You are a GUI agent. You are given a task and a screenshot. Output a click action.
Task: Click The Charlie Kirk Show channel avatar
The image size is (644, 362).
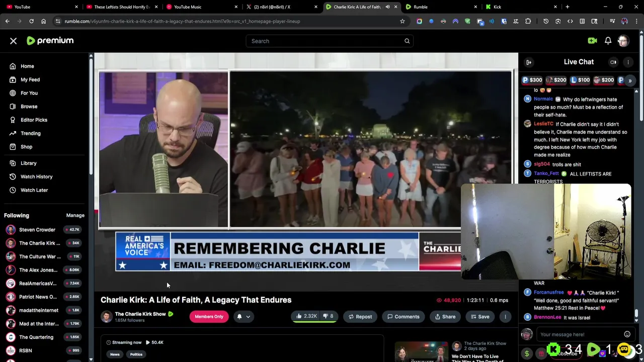pos(106,316)
